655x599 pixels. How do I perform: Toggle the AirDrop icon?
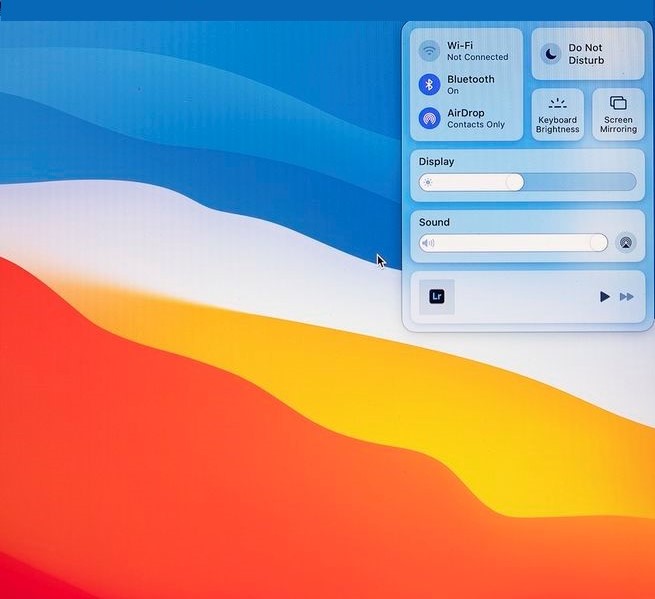tap(429, 119)
